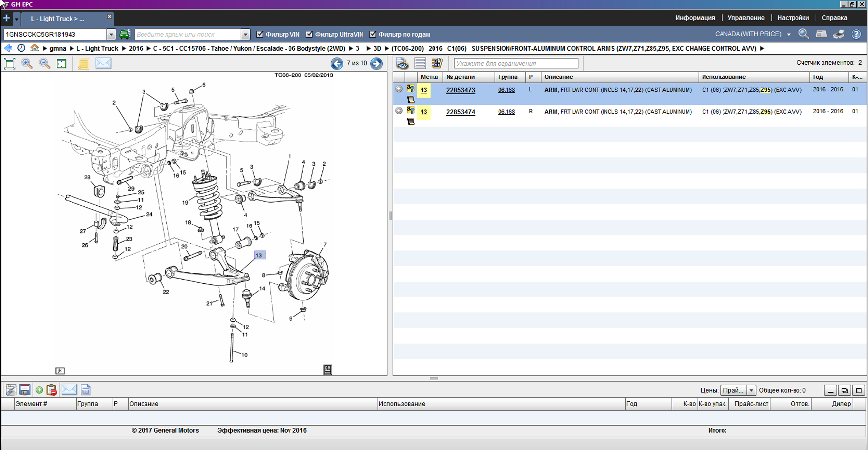Viewport: 868px width, 450px height.
Task: Open the CANADA (WITH PRICE) catalog dropdown
Action: tap(788, 34)
